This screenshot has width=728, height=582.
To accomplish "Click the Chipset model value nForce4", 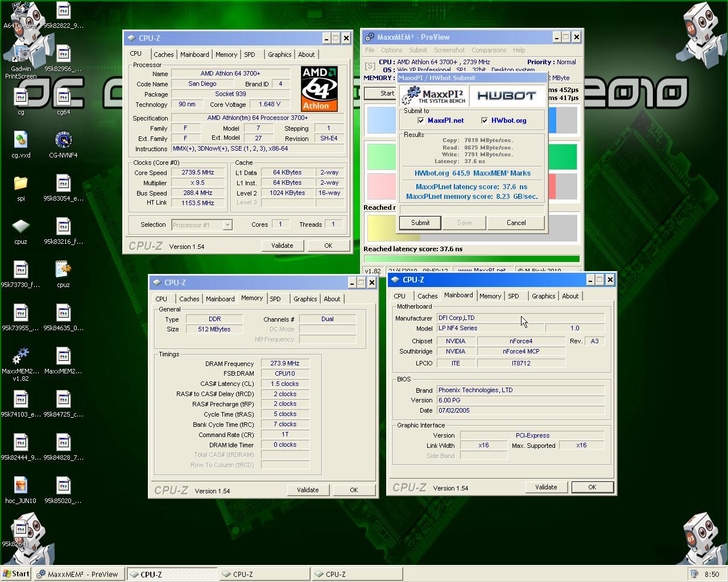I will pos(520,341).
